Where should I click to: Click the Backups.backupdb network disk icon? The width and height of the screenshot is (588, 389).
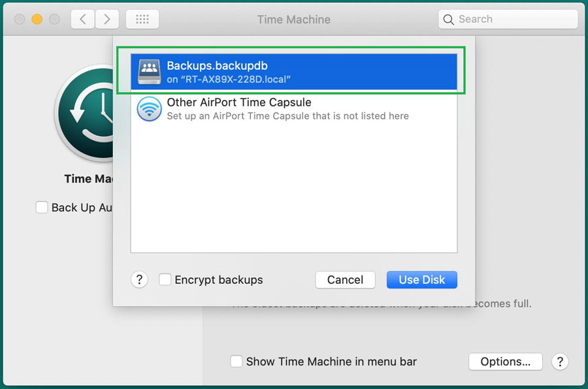(x=149, y=72)
